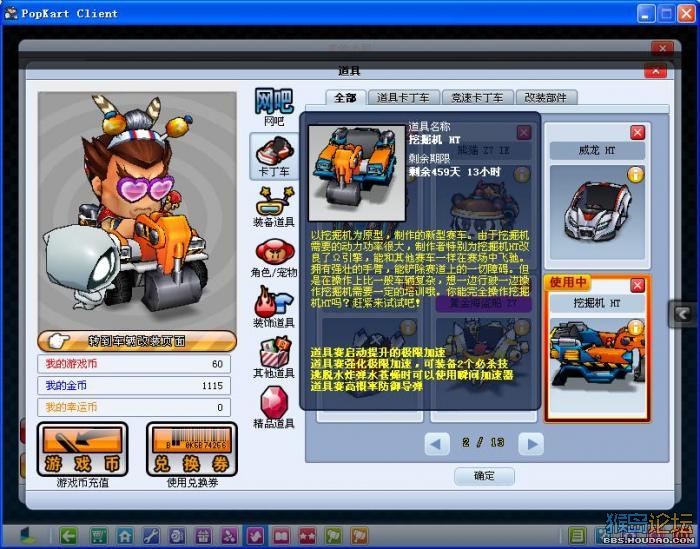The height and width of the screenshot is (549, 700).
Task: Switch to the 全部 tab
Action: (x=346, y=97)
